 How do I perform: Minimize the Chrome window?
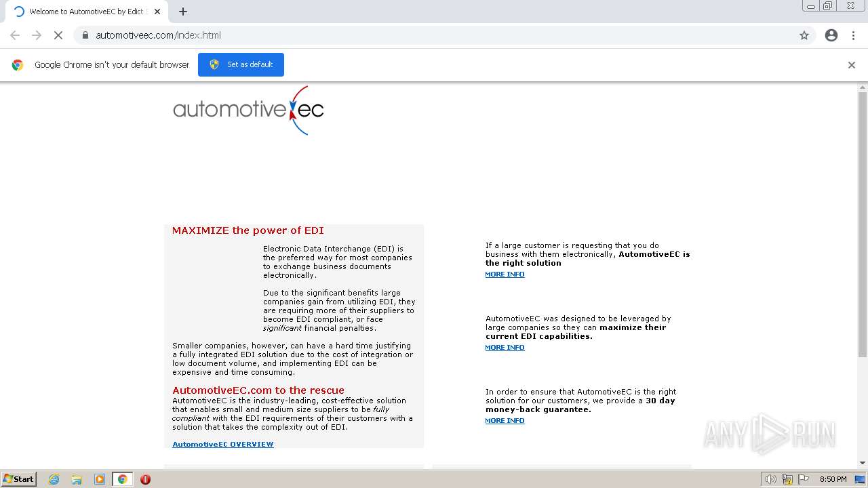pos(811,6)
